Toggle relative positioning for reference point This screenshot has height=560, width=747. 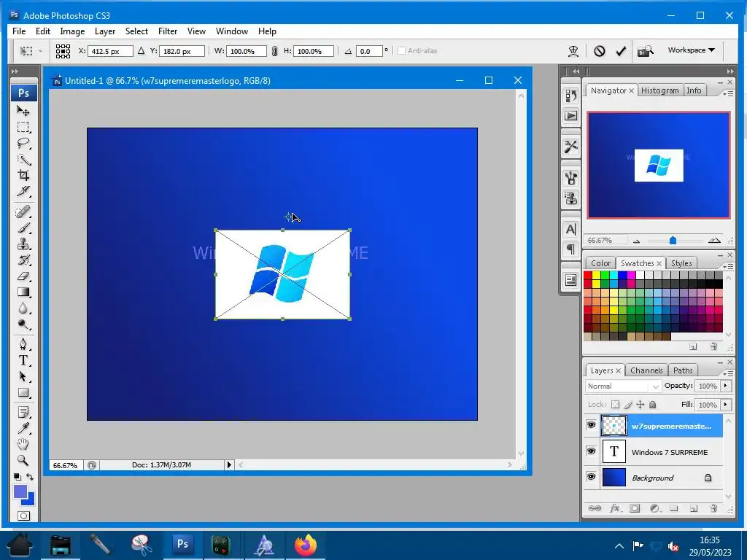click(141, 50)
